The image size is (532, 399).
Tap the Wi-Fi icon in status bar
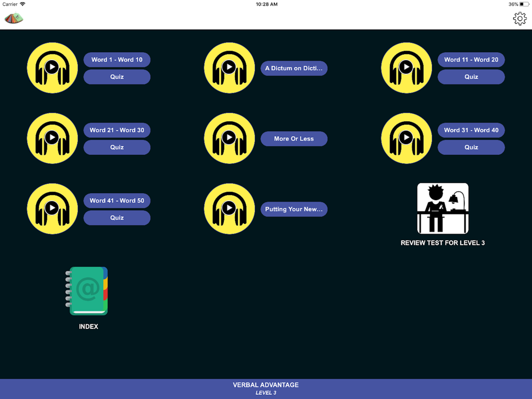(22, 4)
